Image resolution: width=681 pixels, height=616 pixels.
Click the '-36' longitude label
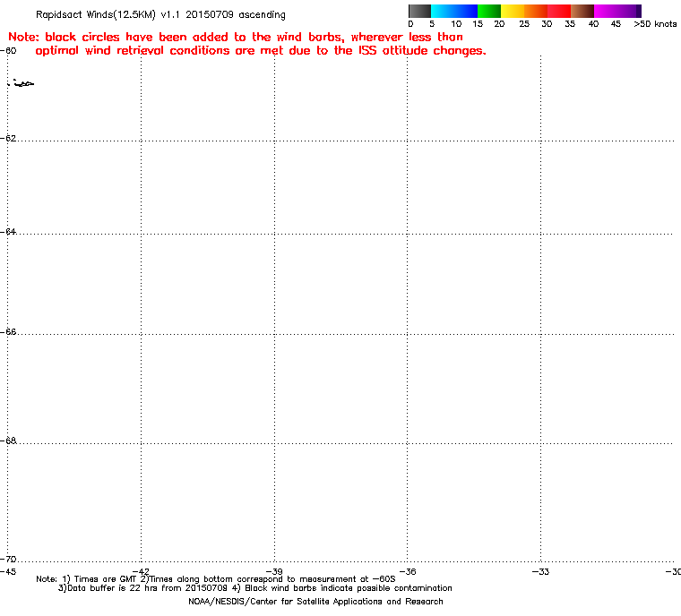[408, 571]
